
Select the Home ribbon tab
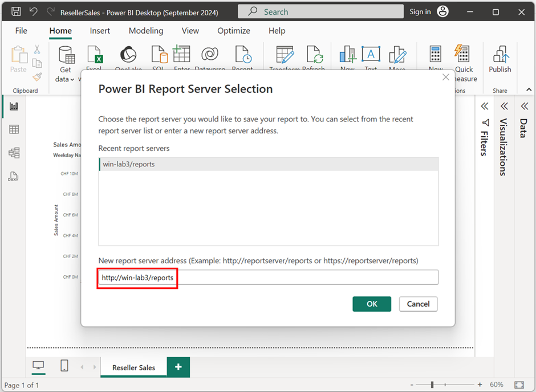click(x=60, y=31)
